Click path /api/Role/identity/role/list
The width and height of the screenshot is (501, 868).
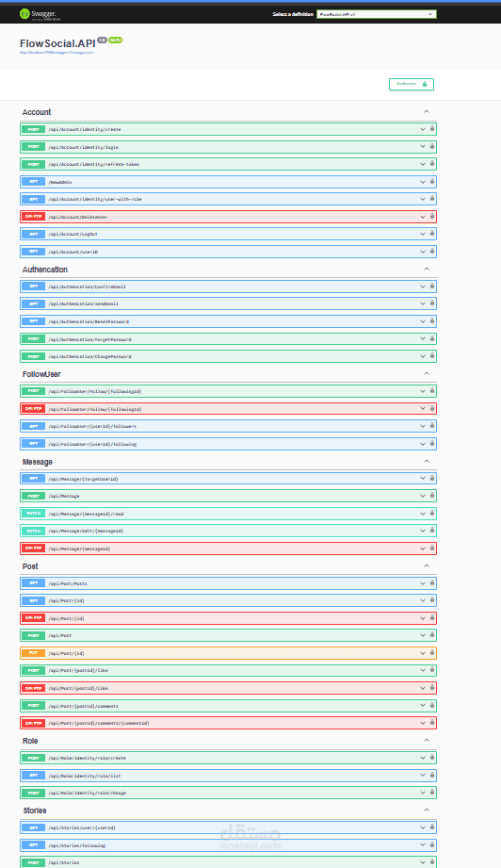tap(84, 776)
